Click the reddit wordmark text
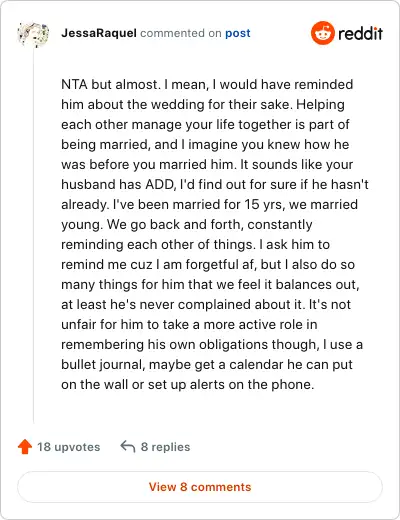400x520 pixels. pyautogui.click(x=360, y=33)
